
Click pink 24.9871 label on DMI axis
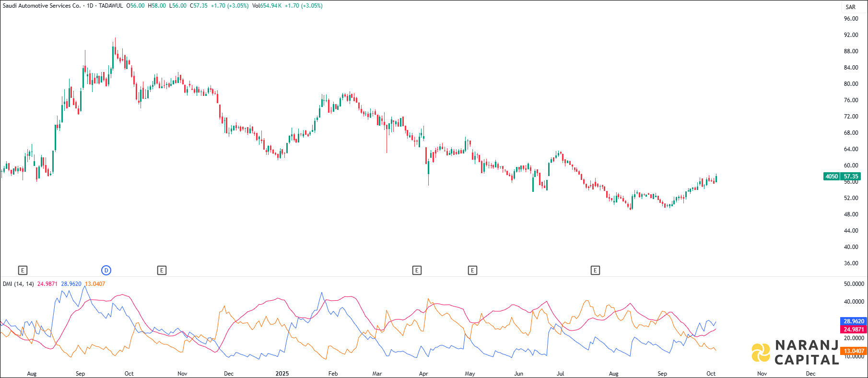click(x=854, y=330)
